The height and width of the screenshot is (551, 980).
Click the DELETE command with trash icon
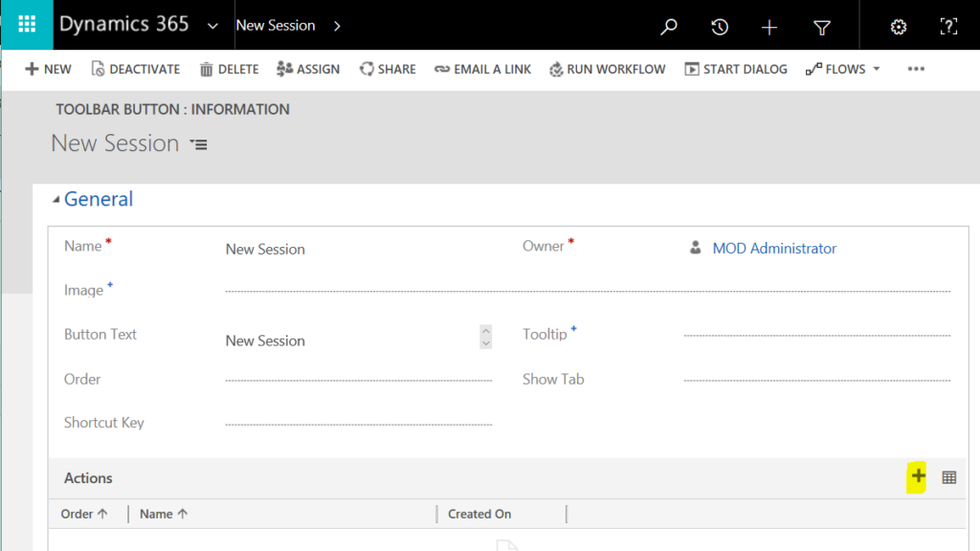229,69
